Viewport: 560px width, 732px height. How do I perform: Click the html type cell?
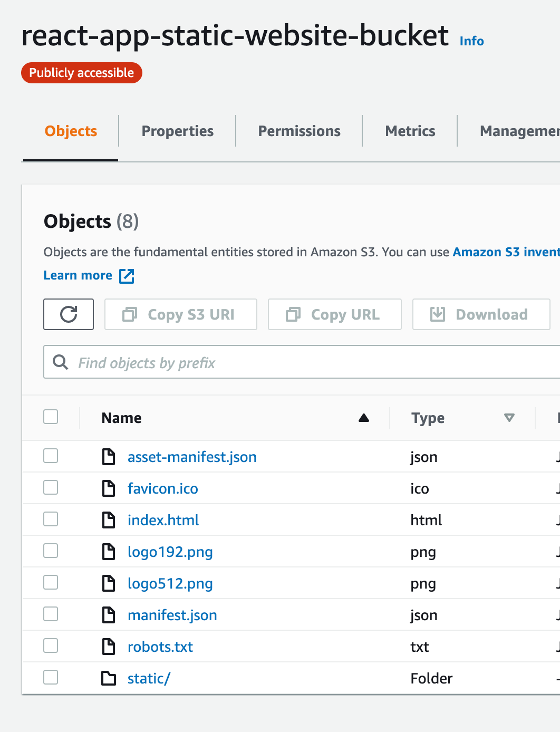click(426, 520)
